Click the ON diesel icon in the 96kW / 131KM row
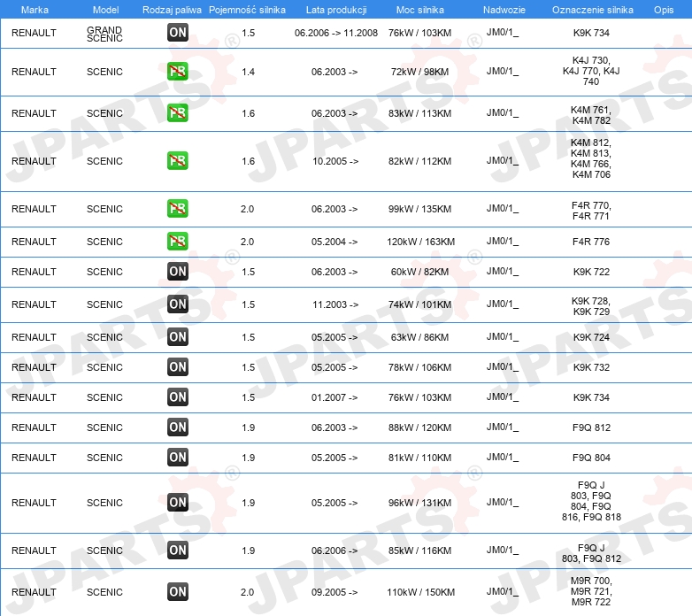 pyautogui.click(x=178, y=502)
